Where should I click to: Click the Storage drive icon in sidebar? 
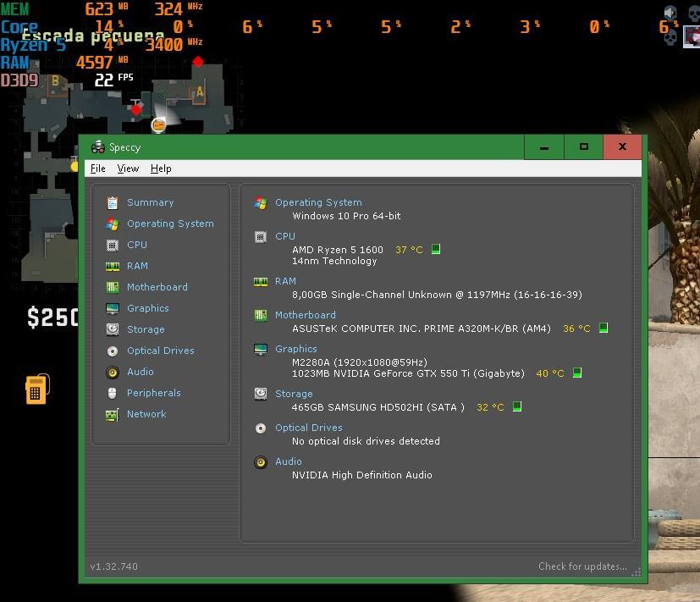pos(112,329)
